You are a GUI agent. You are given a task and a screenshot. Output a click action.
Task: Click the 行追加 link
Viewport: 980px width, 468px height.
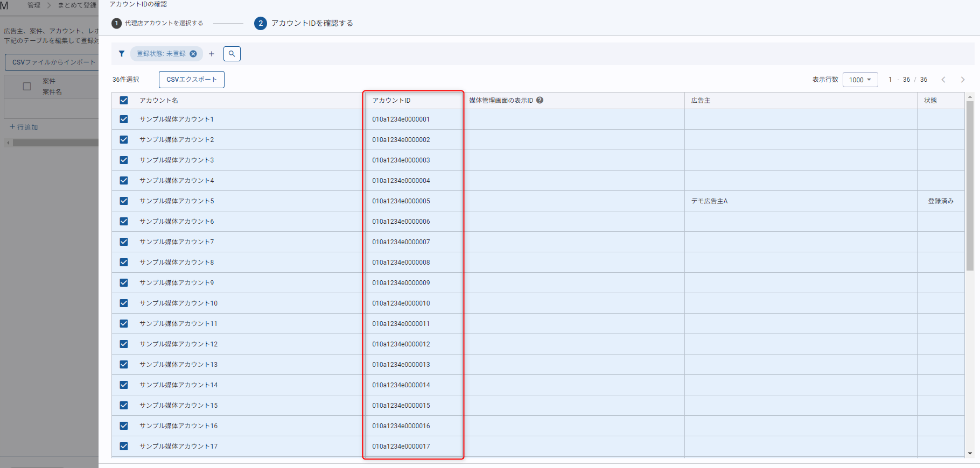24,127
